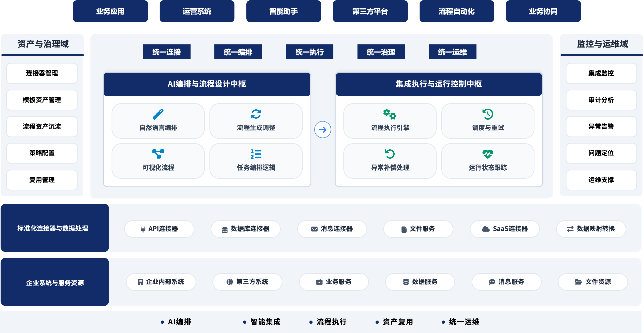Choose the SaaS连接器 pill
Viewport: 644px width, 333px height.
pos(504,229)
